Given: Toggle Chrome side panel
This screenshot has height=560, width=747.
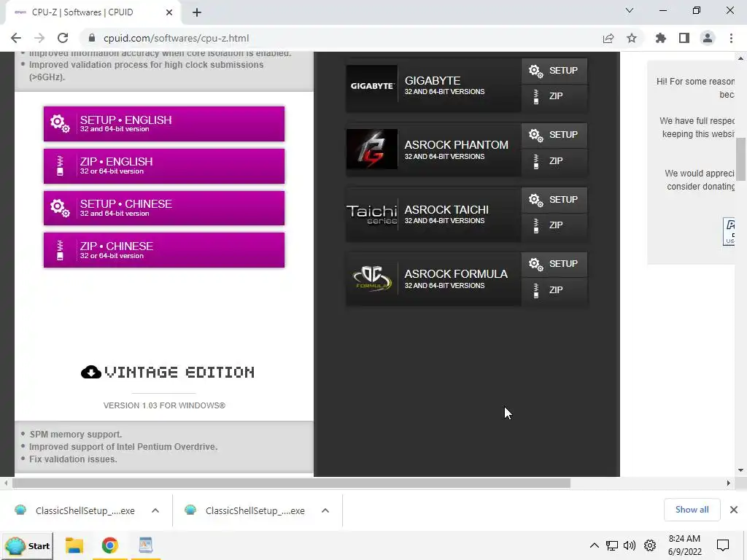Looking at the screenshot, I should coord(684,38).
